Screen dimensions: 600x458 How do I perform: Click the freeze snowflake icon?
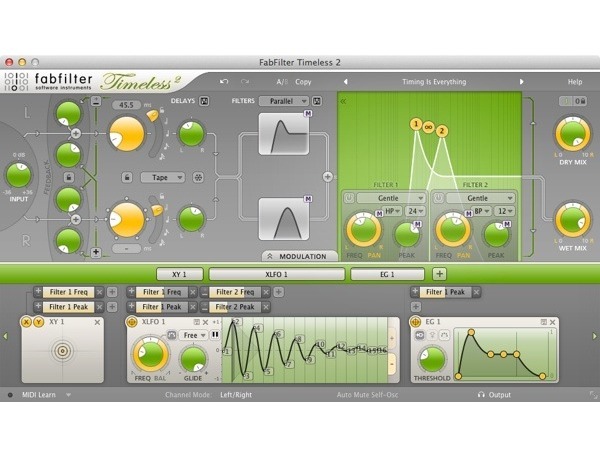198,178
